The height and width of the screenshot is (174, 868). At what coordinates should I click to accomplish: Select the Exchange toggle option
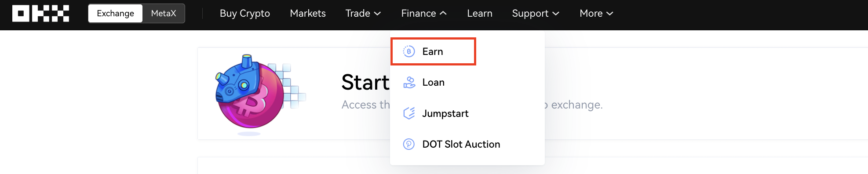point(115,13)
